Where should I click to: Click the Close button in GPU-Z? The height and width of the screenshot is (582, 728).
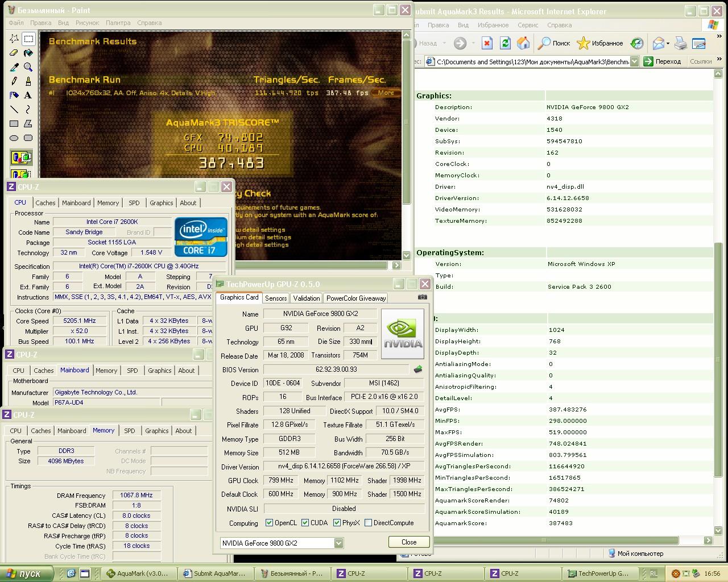[409, 542]
